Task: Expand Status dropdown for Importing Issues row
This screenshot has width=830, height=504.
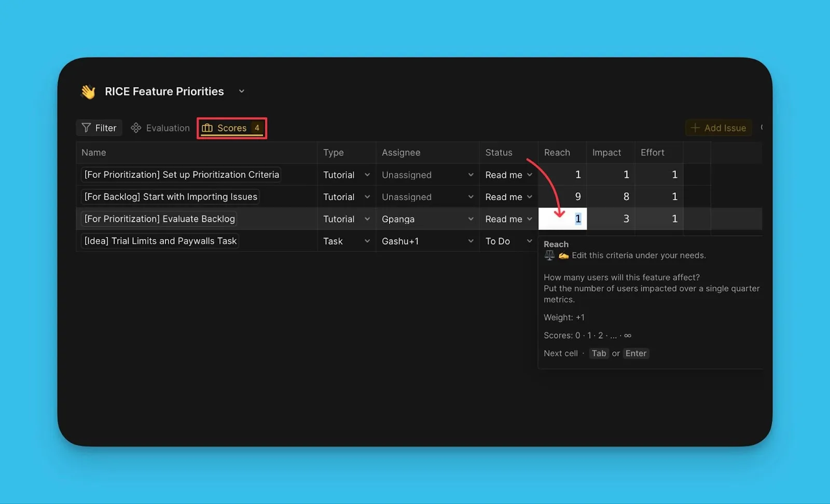Action: (x=529, y=197)
